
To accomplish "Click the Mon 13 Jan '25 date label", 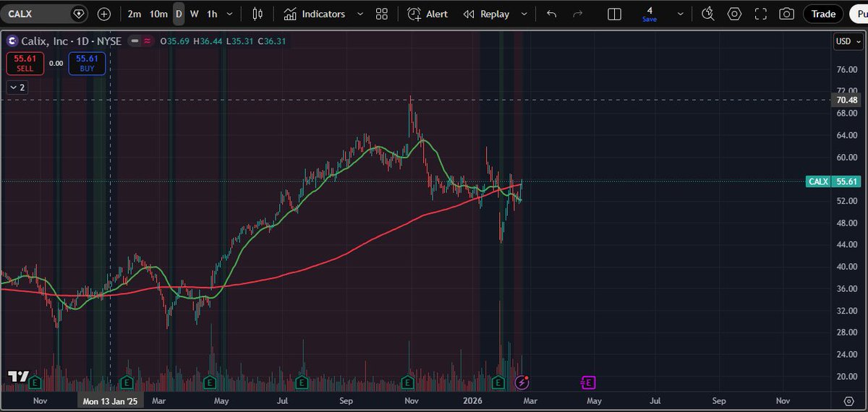I will click(x=110, y=400).
